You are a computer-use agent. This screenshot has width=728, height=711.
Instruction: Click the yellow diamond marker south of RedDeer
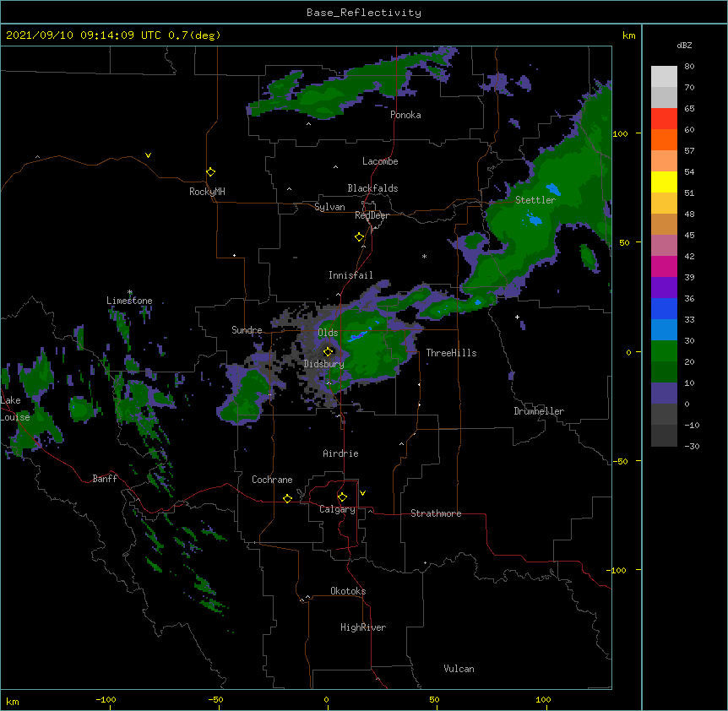360,237
